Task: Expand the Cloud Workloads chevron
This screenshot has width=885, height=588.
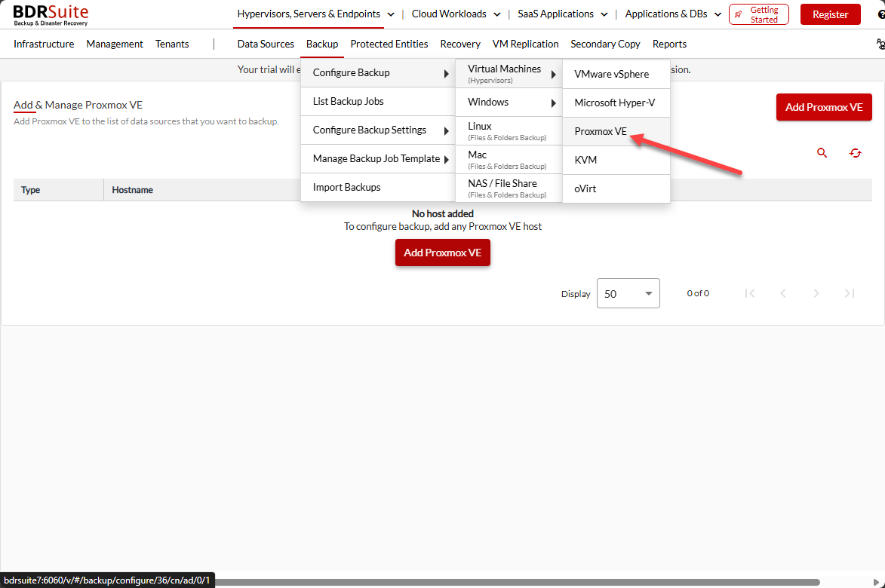Action: (496, 14)
